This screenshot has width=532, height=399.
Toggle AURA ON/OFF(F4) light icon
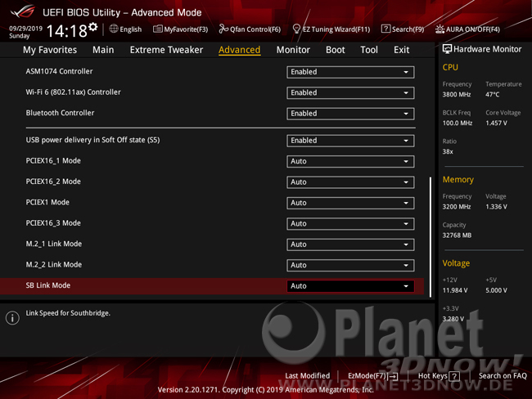[440, 29]
